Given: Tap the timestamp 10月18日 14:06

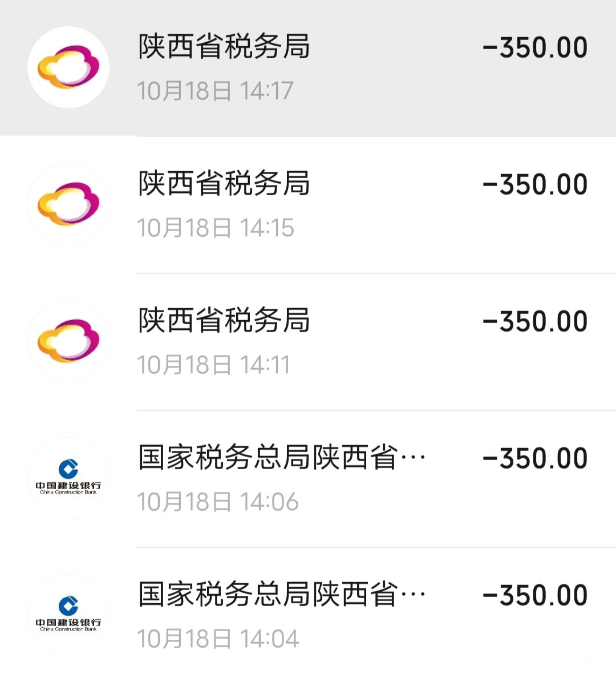Looking at the screenshot, I should click(218, 502).
